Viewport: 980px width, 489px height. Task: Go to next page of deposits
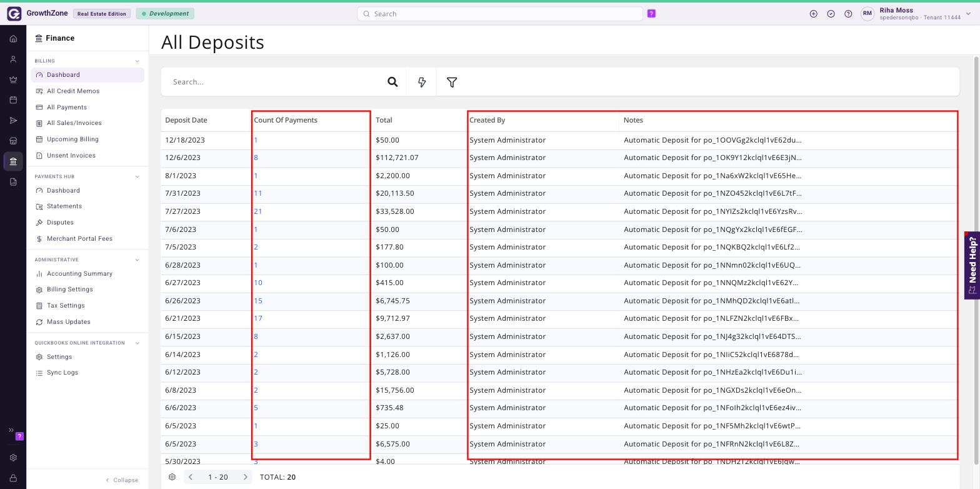pos(245,477)
